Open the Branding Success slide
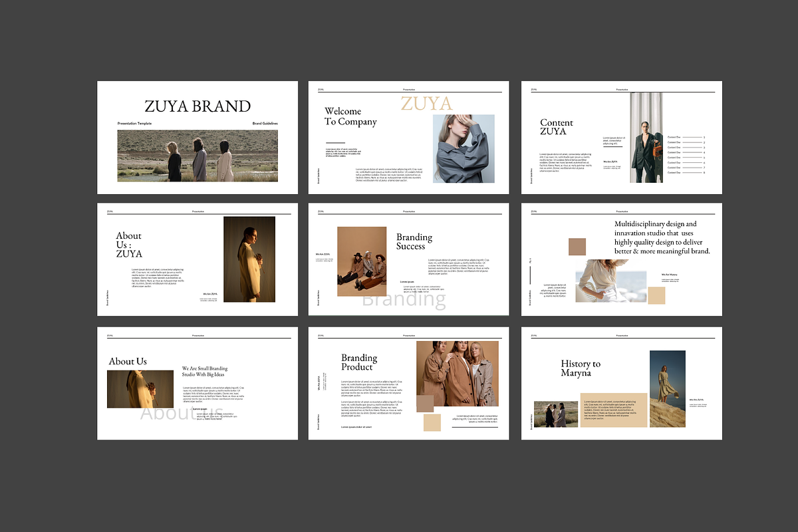Image resolution: width=798 pixels, height=532 pixels. (x=408, y=259)
